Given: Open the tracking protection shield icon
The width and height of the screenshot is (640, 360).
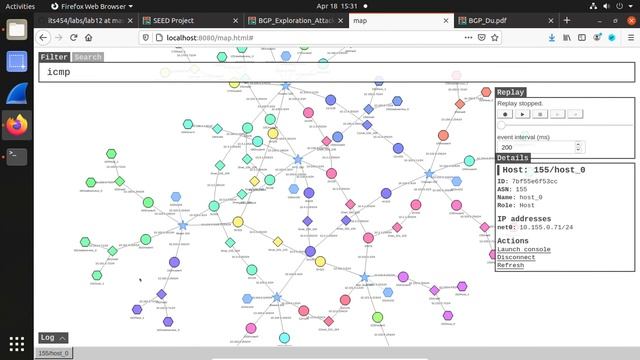Looking at the screenshot, I should (145, 38).
